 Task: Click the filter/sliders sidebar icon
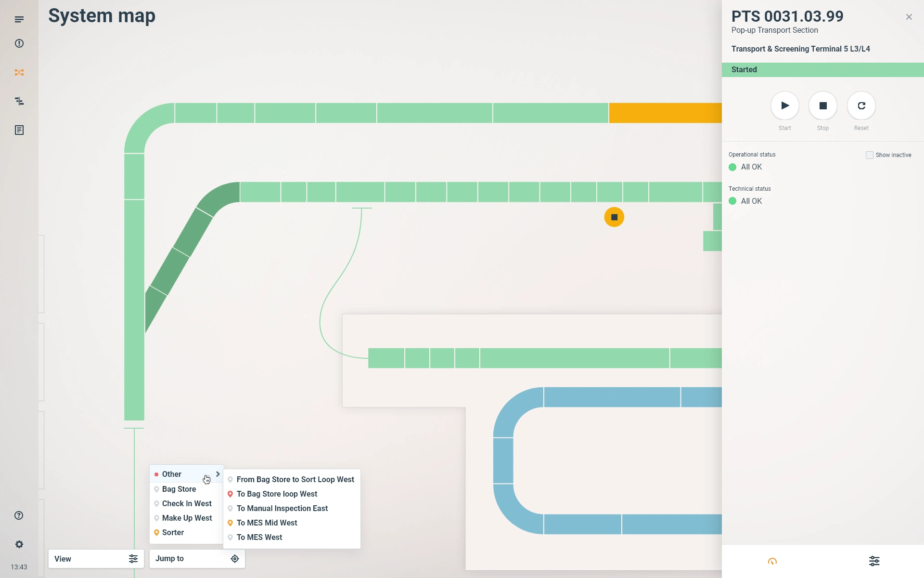tap(19, 101)
